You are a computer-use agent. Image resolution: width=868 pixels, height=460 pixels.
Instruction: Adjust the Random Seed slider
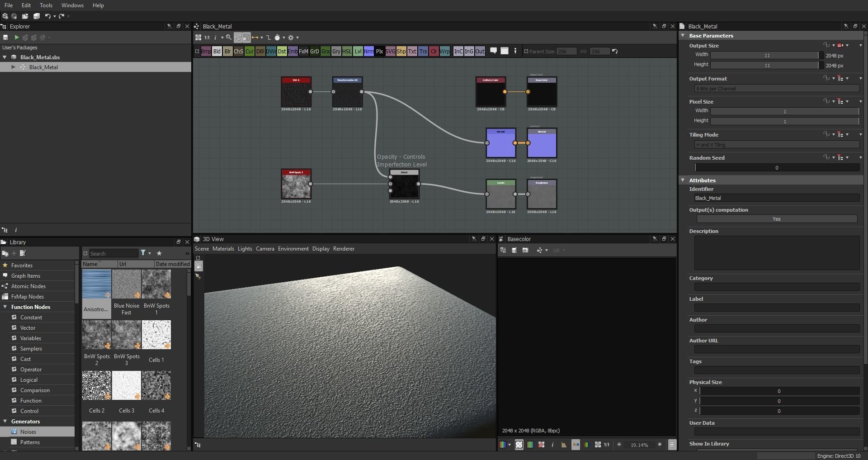point(777,168)
